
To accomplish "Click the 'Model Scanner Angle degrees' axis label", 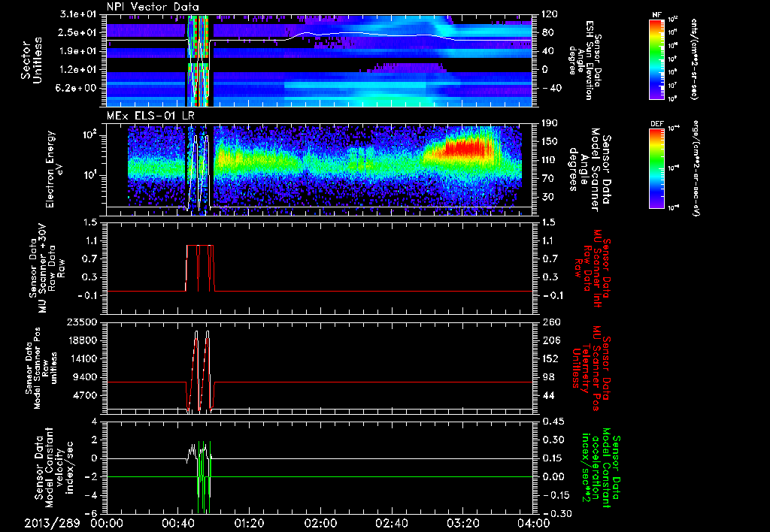I will tap(590, 169).
